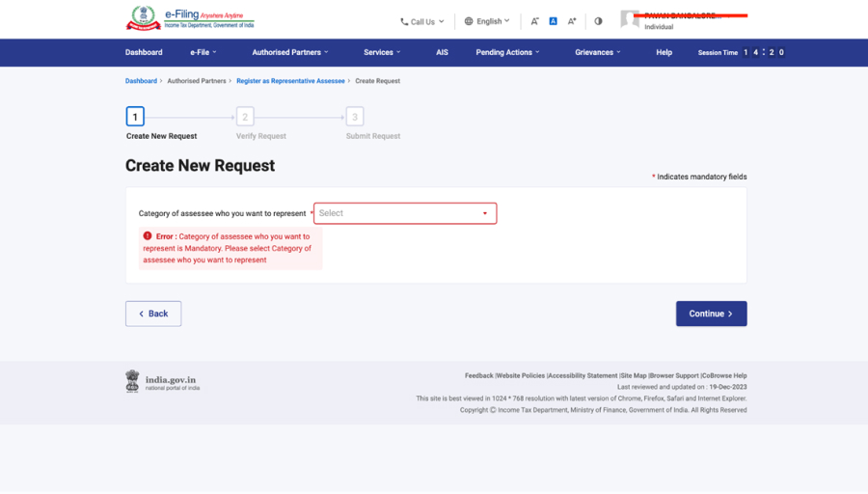Image resolution: width=868 pixels, height=494 pixels.
Task: Open the Browser Support footer link
Action: pos(674,375)
